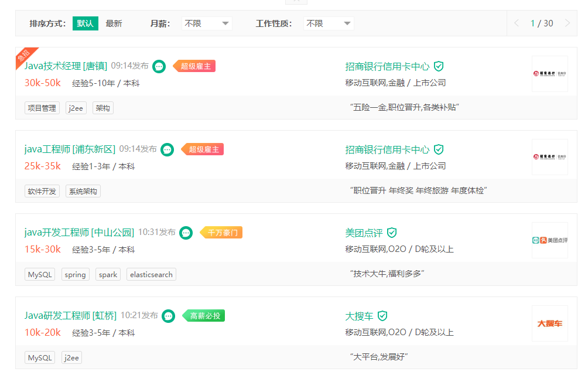Click benefits text "五险一金,职位晋升,各类补贴"
Image resolution: width=588 pixels, height=375 pixels.
click(405, 107)
